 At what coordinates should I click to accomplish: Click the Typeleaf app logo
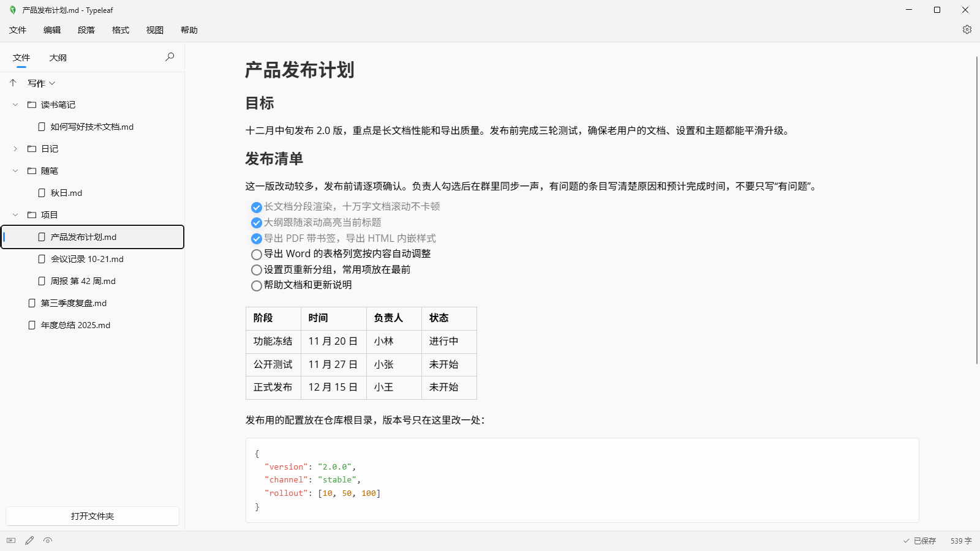point(13,10)
